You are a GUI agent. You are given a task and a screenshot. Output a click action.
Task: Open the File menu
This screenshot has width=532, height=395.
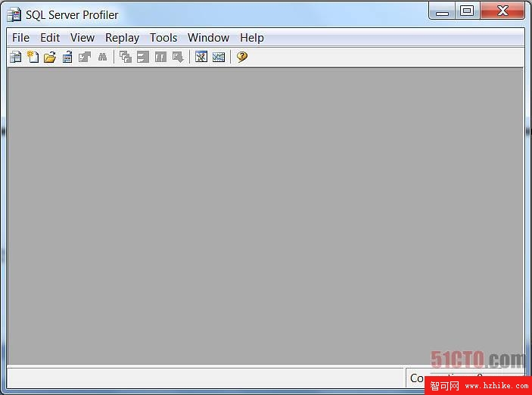click(x=20, y=38)
